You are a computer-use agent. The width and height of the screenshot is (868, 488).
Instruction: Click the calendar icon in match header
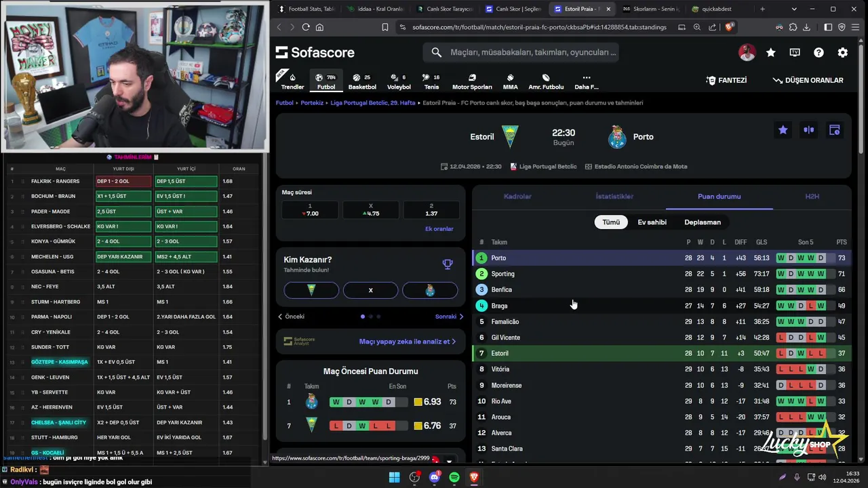[835, 130]
